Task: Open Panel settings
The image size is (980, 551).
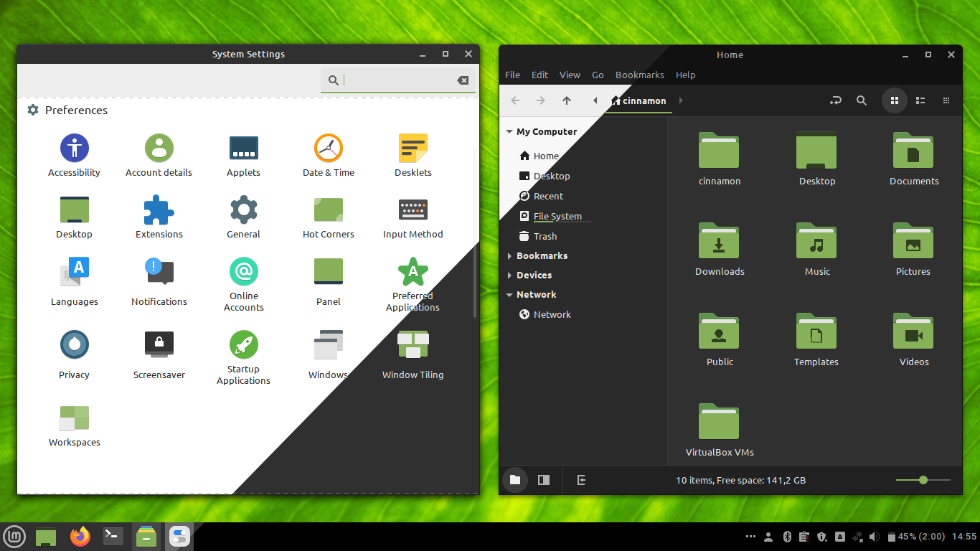Action: (x=329, y=282)
